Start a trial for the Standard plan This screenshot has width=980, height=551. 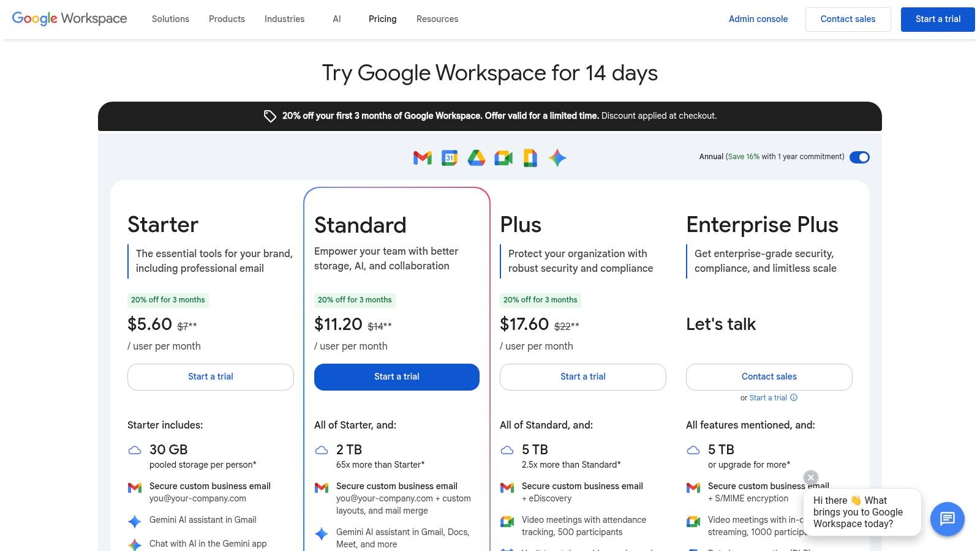coord(397,377)
